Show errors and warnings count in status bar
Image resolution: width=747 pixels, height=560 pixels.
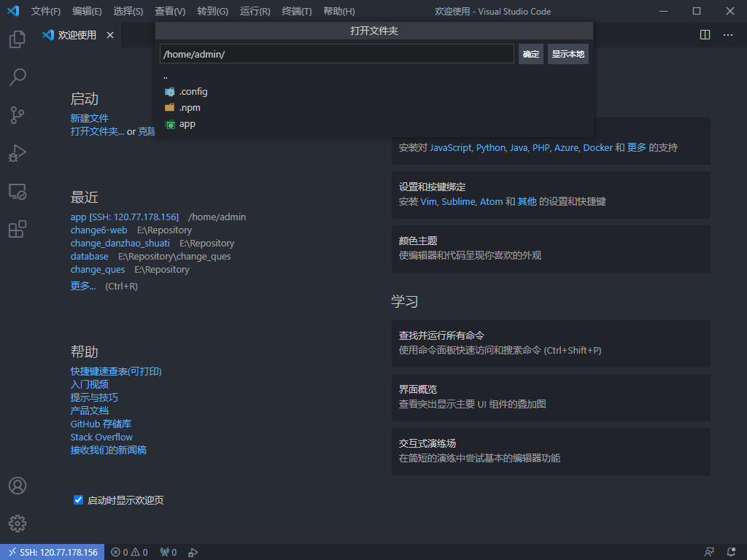pyautogui.click(x=129, y=553)
